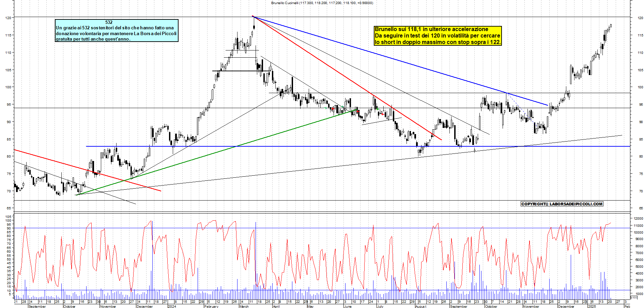Click the '2024' year label on time axis

click(172, 306)
